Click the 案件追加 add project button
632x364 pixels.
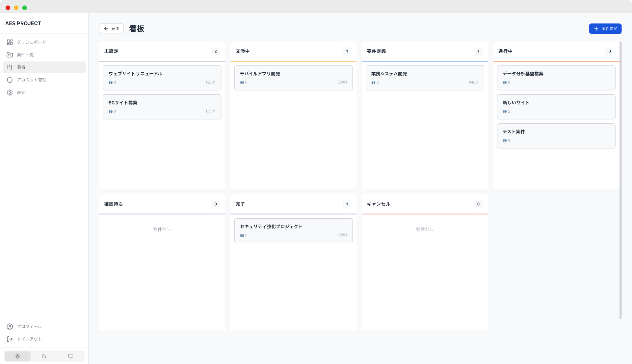pyautogui.click(x=605, y=29)
